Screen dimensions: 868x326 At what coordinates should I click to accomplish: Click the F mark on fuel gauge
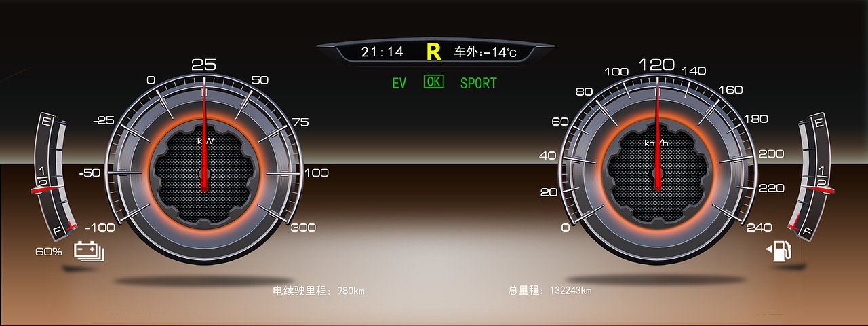click(x=807, y=231)
